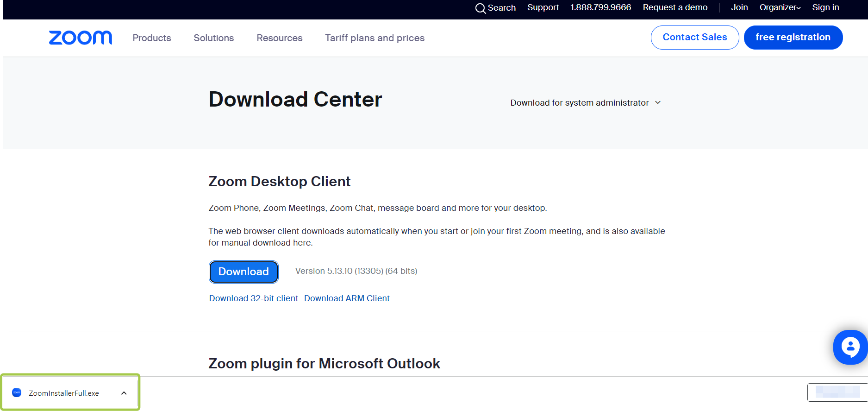The width and height of the screenshot is (868, 411).
Task: Click the free registration button
Action: pyautogui.click(x=793, y=38)
